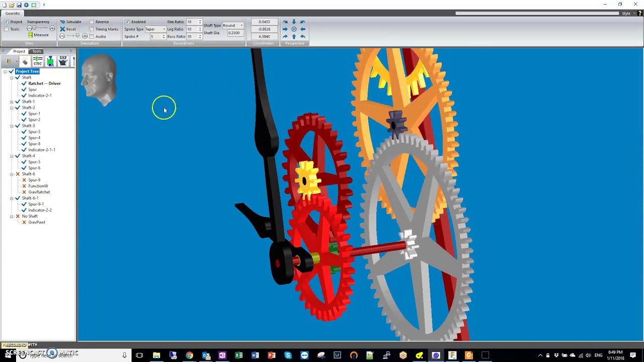
Task: Open Excel from the Windows taskbar
Action: point(238,355)
